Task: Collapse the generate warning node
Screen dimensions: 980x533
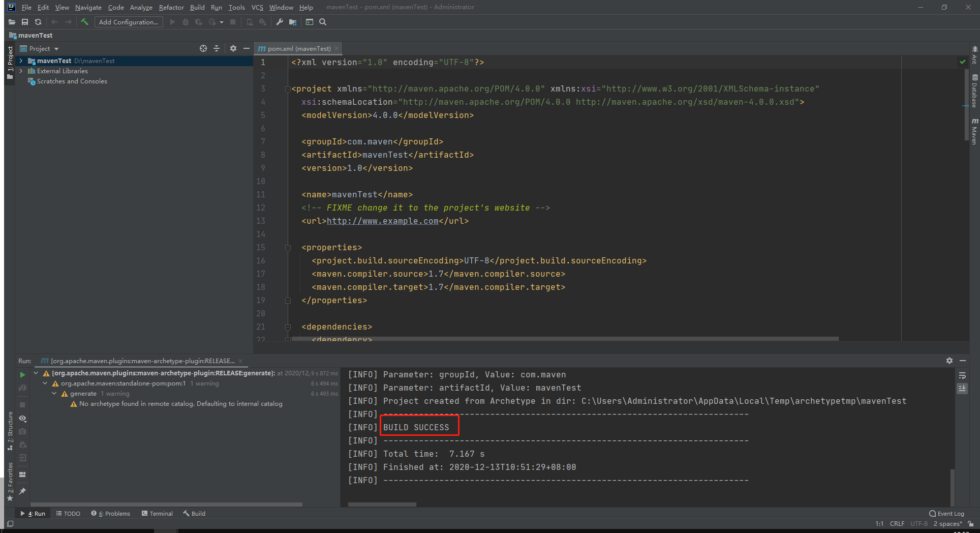Action: [x=54, y=394]
